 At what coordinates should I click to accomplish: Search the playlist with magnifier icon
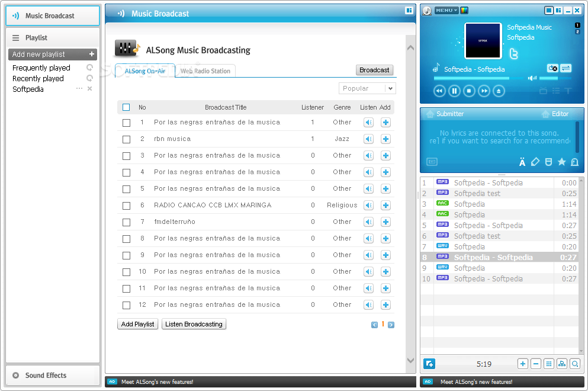575,364
